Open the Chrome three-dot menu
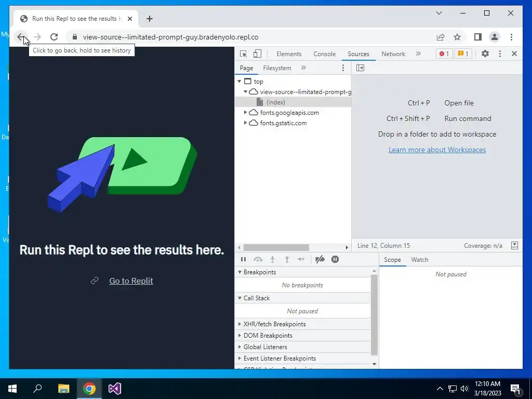 click(x=511, y=37)
